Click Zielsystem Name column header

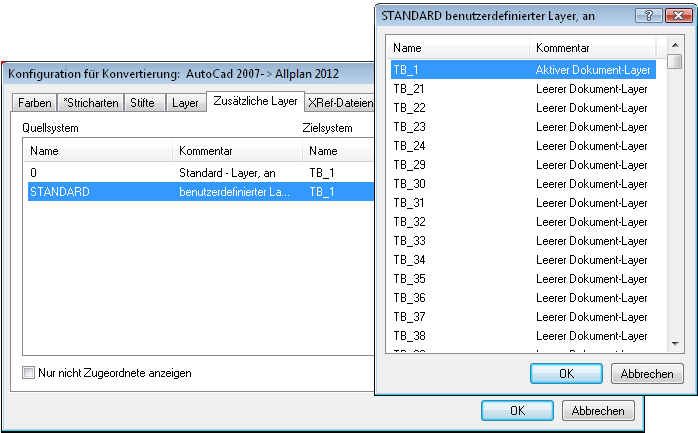pos(338,151)
